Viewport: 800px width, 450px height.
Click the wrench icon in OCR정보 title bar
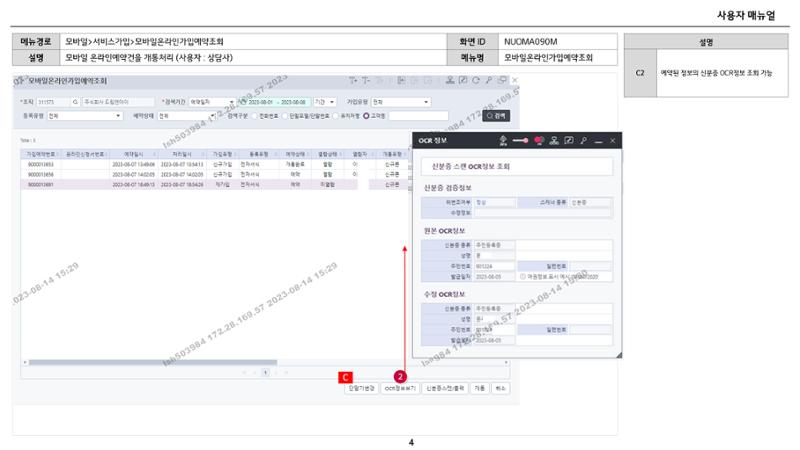pos(583,140)
